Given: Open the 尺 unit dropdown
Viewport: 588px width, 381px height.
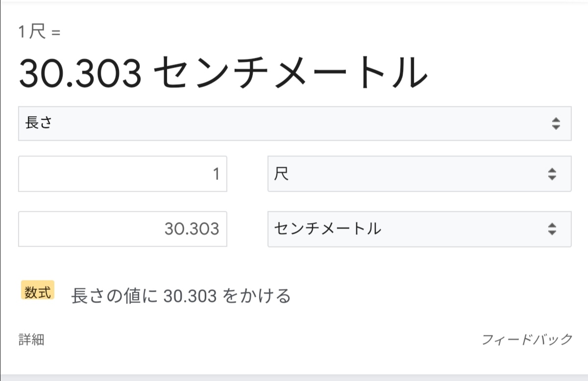Looking at the screenshot, I should click(x=419, y=174).
